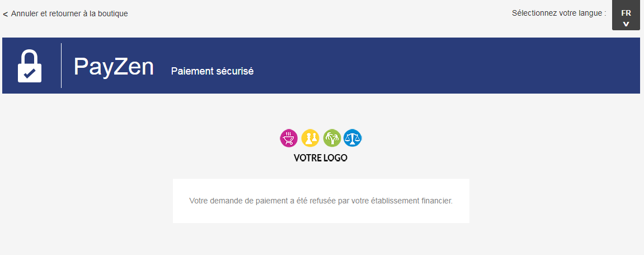This screenshot has height=255, width=644.
Task: Click the payment refused message text
Action: pyautogui.click(x=321, y=201)
